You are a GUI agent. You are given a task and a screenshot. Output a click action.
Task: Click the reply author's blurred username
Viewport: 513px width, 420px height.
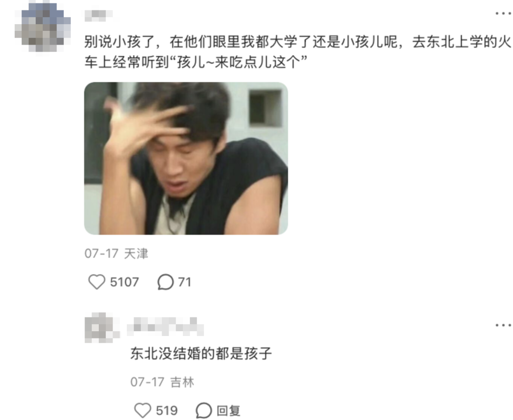165,327
